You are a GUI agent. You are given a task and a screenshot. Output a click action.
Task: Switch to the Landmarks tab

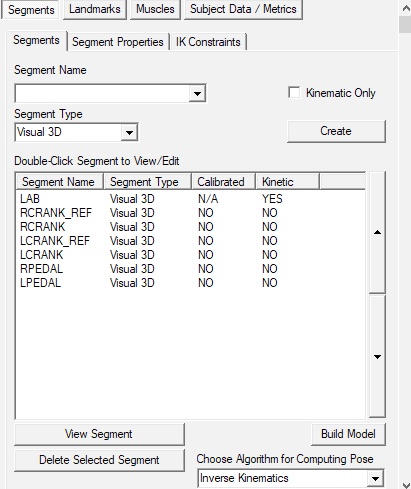(95, 9)
